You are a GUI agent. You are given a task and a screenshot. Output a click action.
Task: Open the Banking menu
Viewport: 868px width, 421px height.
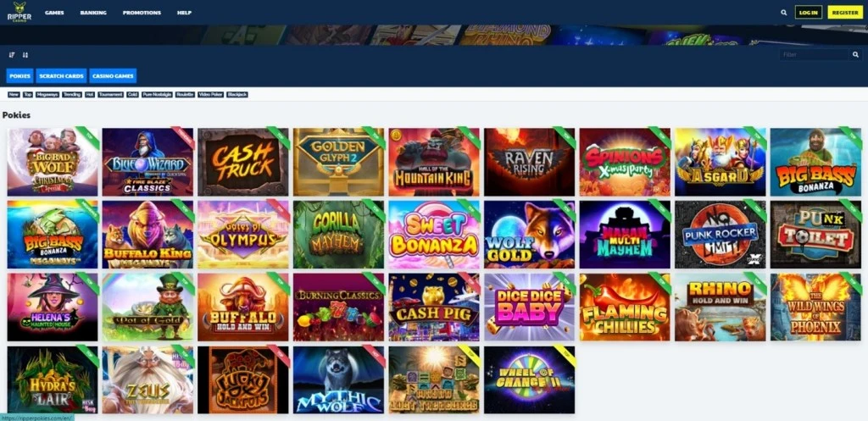coord(93,13)
